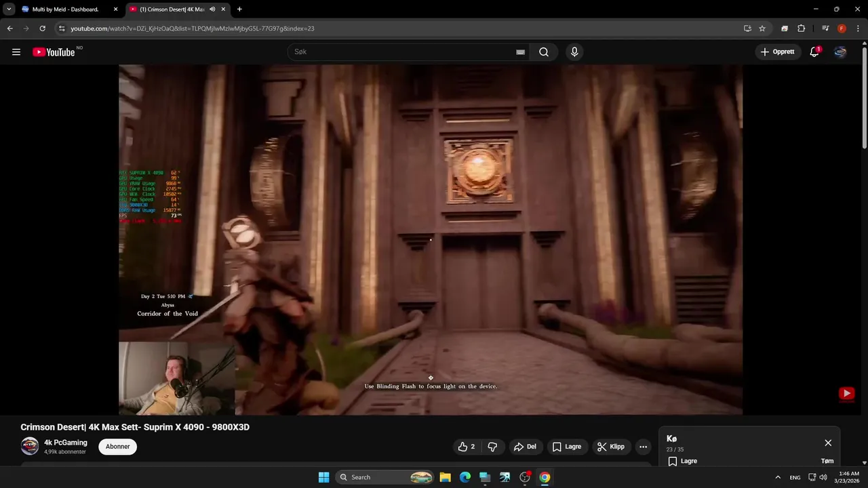The width and height of the screenshot is (868, 488).
Task: Show hidden system tray icons
Action: click(778, 477)
